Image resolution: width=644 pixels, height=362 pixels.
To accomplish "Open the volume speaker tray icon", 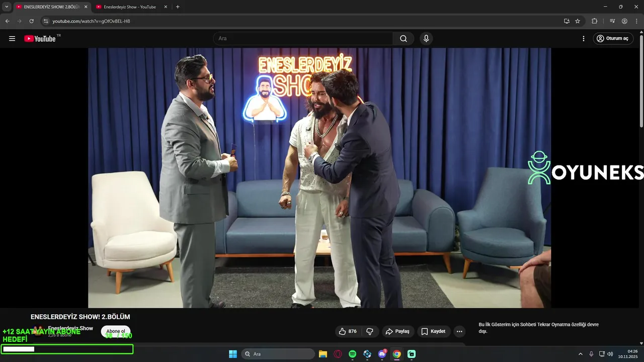I will [x=610, y=354].
